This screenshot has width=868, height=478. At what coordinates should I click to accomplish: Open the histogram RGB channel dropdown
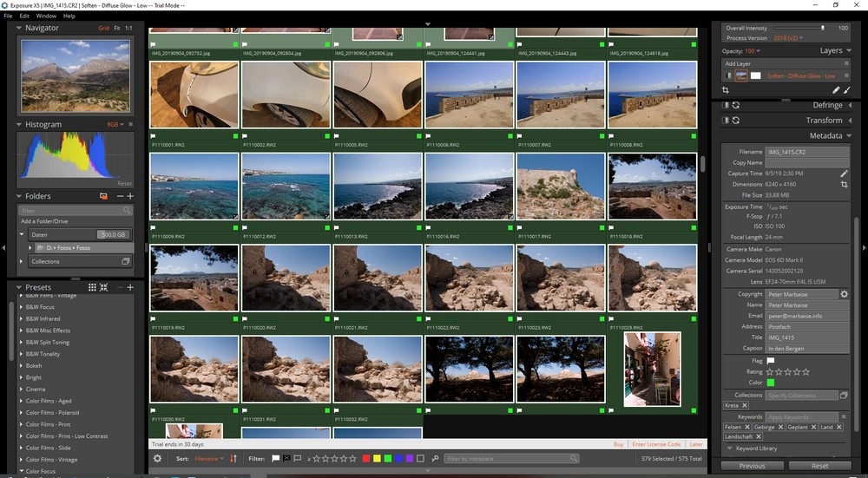(115, 124)
